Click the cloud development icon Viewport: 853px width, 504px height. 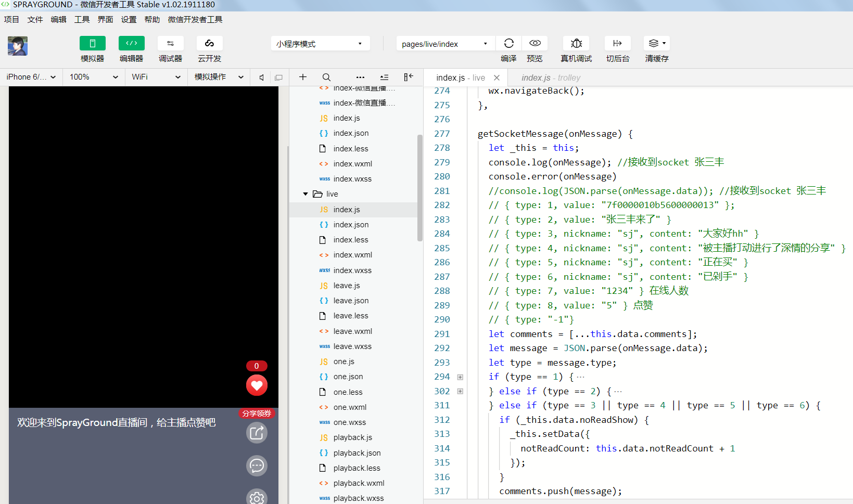point(209,43)
